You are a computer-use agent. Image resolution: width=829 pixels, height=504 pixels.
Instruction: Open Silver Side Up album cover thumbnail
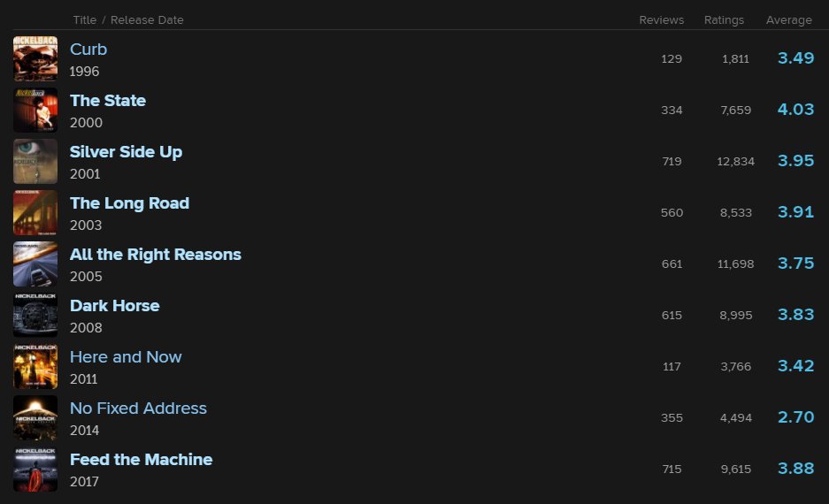point(35,161)
